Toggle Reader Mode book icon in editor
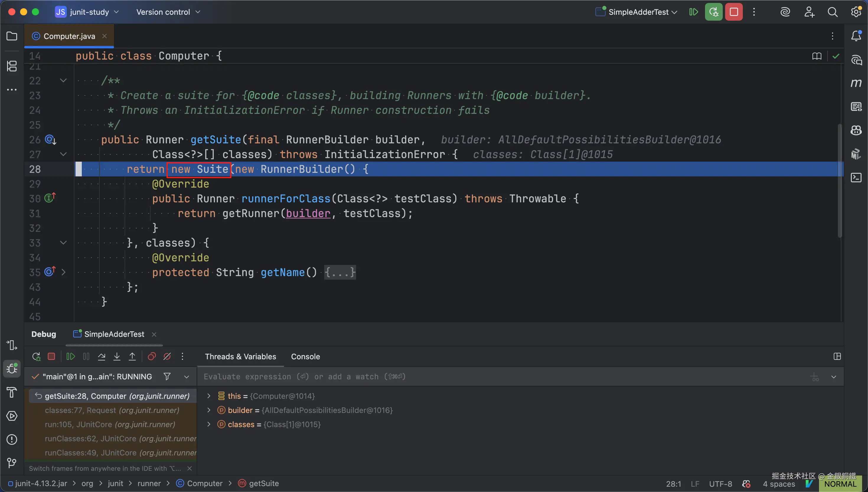The image size is (868, 492). click(x=817, y=56)
